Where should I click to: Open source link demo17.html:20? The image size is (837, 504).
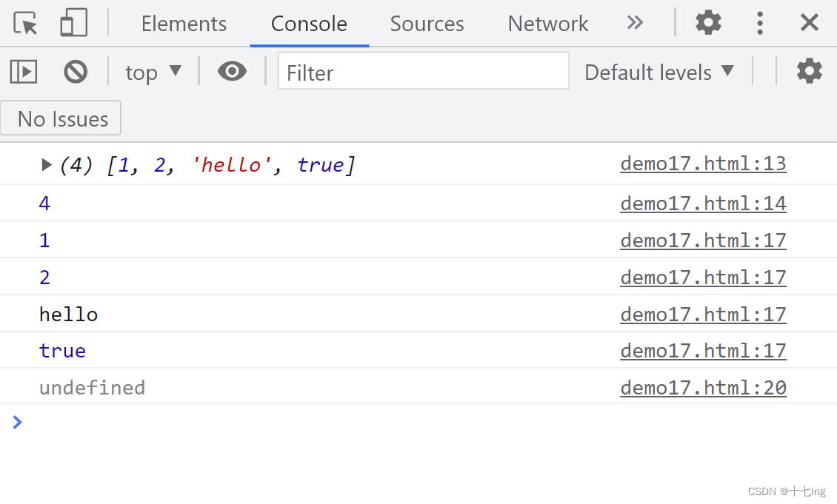703,388
